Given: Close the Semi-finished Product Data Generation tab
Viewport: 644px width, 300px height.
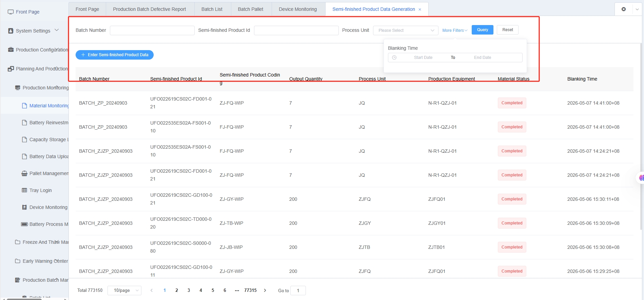Looking at the screenshot, I should [420, 9].
